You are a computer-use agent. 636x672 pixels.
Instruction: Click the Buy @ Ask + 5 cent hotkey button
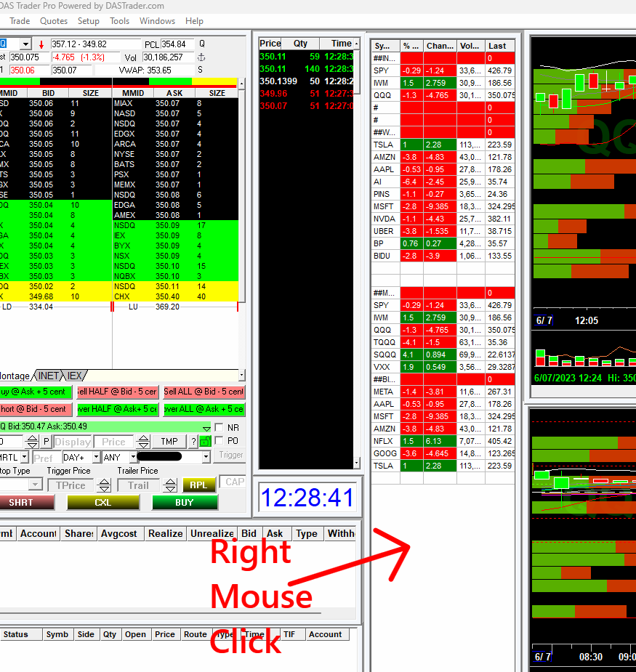pos(36,392)
